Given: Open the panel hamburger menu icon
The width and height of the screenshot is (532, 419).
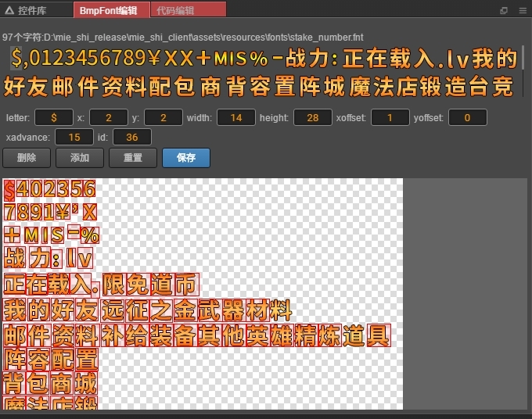Looking at the screenshot, I should (523, 10).
